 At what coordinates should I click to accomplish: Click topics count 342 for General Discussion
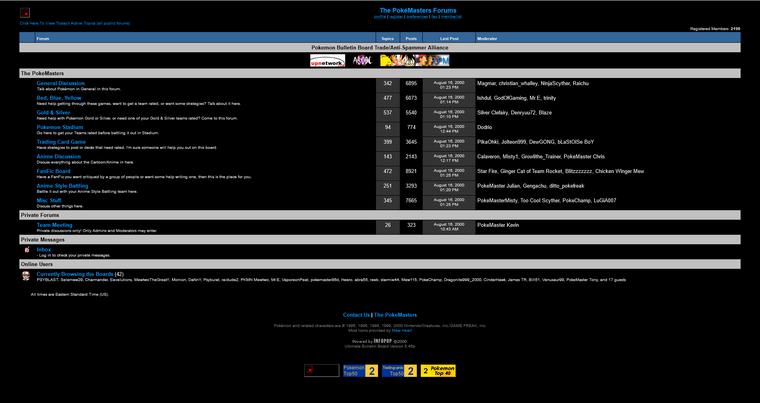pos(388,83)
